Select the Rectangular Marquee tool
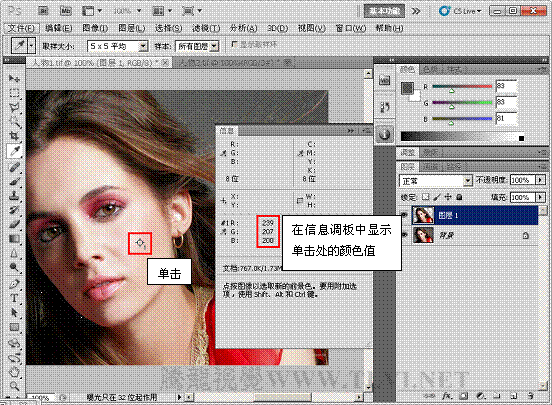This screenshot has width=552, height=405. 14,93
